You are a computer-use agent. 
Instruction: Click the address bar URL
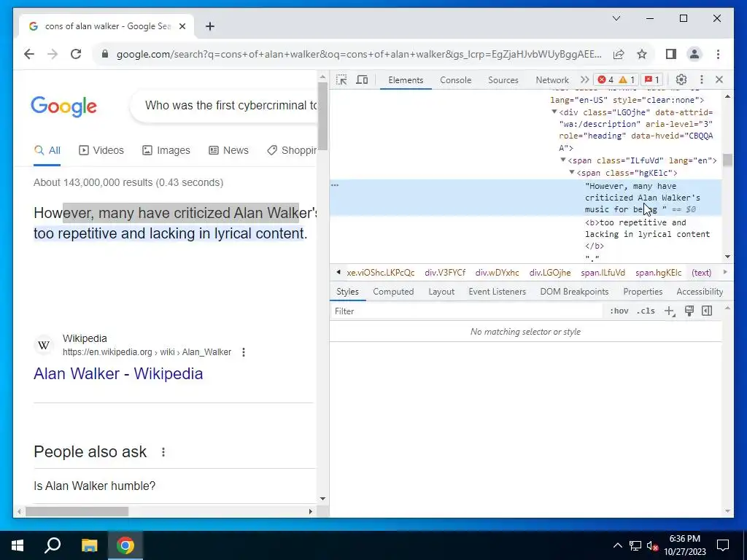click(359, 54)
